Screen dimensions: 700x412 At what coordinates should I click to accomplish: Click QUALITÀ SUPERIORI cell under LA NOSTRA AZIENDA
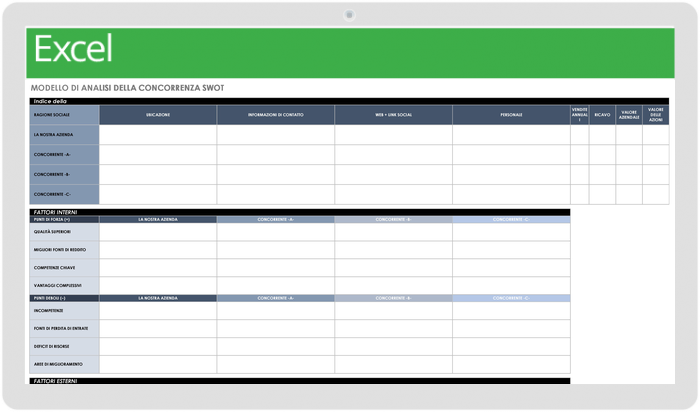pyautogui.click(x=158, y=232)
